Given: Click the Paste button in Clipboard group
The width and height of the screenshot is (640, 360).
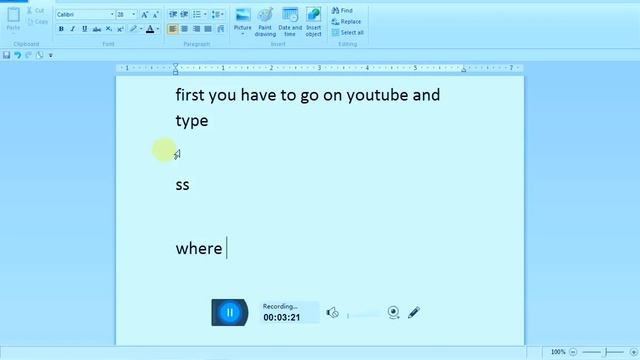Looking at the screenshot, I should click(x=13, y=19).
